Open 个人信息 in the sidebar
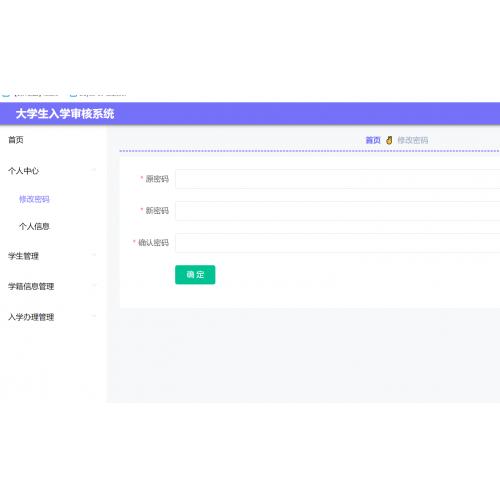The width and height of the screenshot is (500, 500). coord(34,226)
